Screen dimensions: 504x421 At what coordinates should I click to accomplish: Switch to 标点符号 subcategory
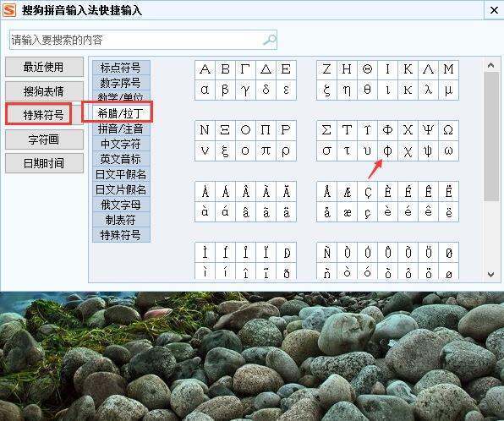coord(121,68)
